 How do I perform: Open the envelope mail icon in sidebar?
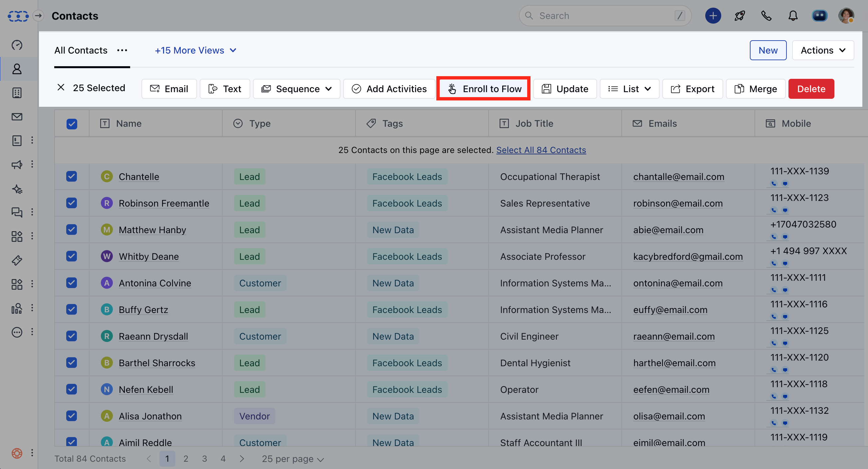tap(17, 116)
